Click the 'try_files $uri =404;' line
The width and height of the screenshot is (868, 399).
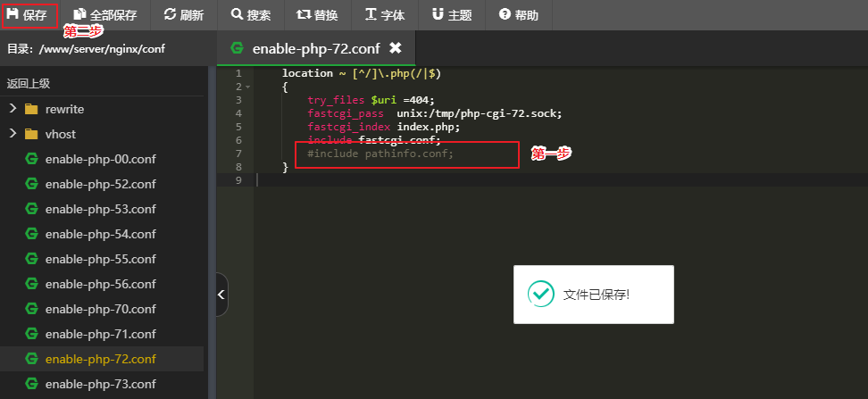371,100
